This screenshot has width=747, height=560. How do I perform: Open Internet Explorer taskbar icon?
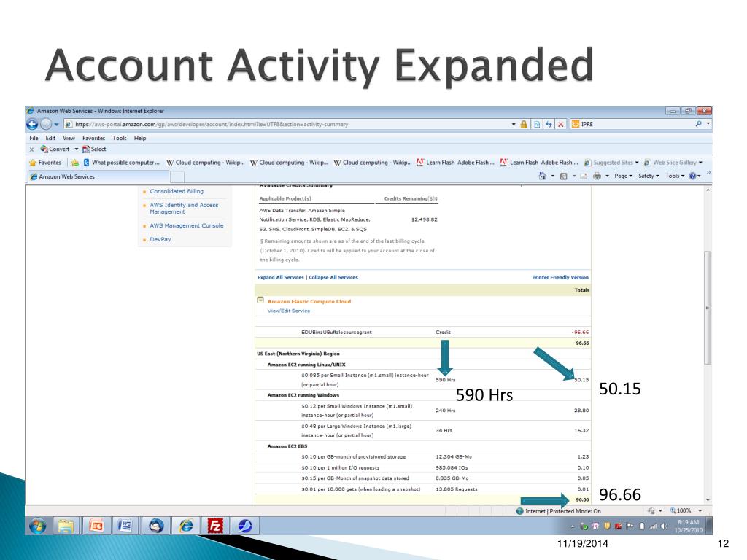pyautogui.click(x=185, y=526)
